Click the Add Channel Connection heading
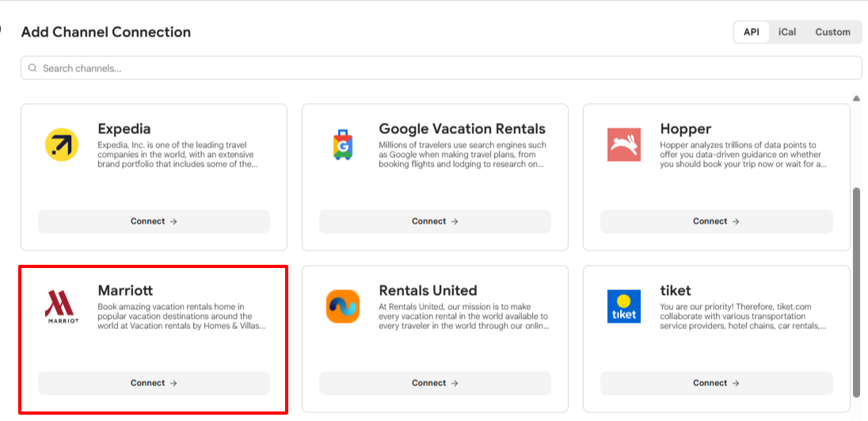 tap(106, 33)
